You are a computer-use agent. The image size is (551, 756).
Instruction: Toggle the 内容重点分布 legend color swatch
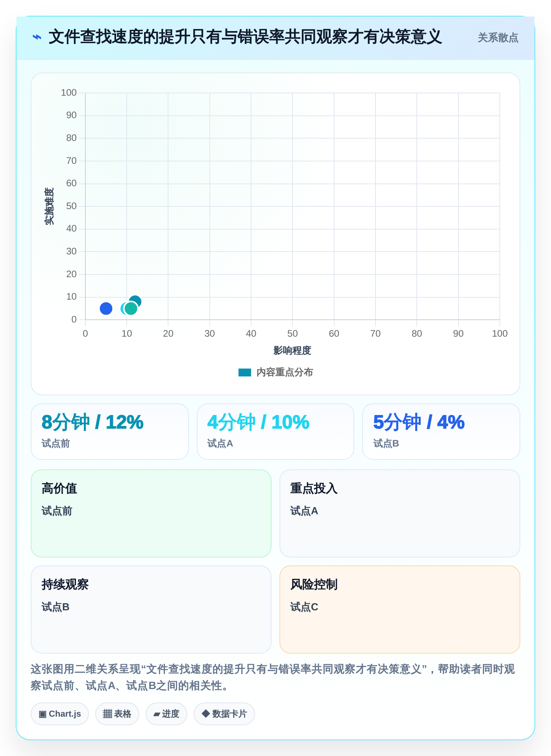(245, 372)
